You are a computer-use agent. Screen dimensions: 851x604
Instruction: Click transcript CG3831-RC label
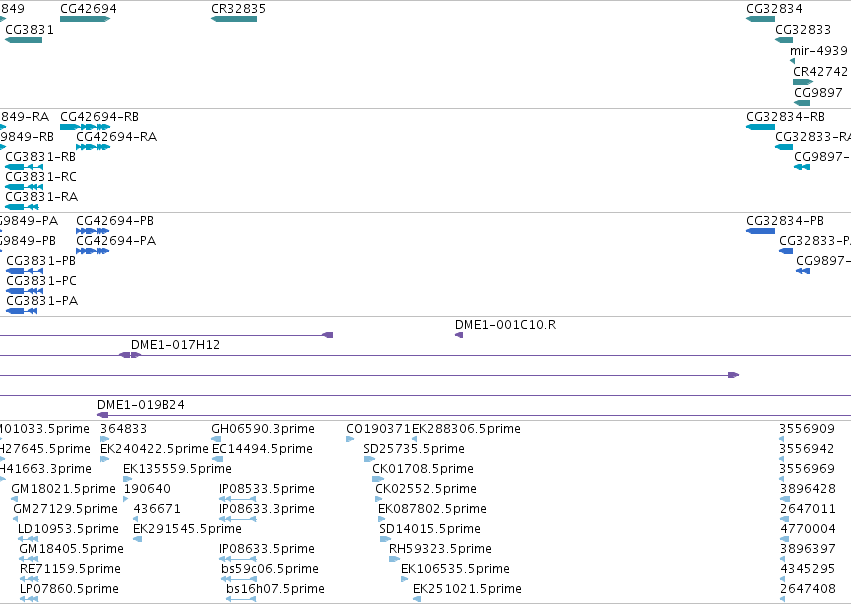point(41,177)
